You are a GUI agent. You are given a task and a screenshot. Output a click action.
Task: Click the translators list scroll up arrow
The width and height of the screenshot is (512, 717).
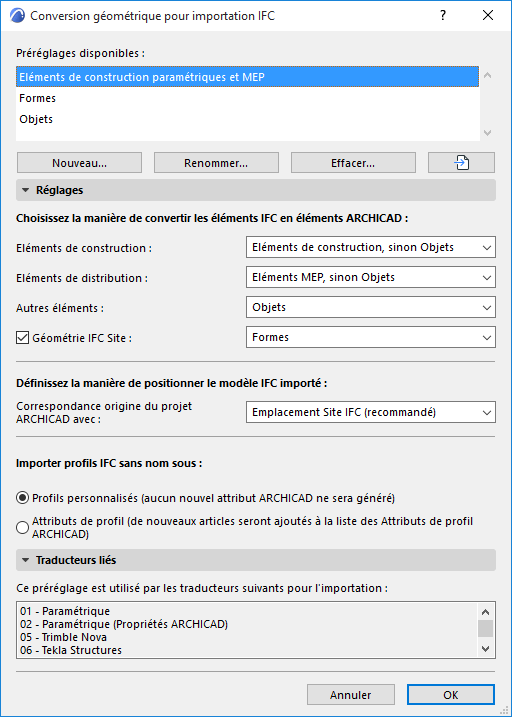486,612
